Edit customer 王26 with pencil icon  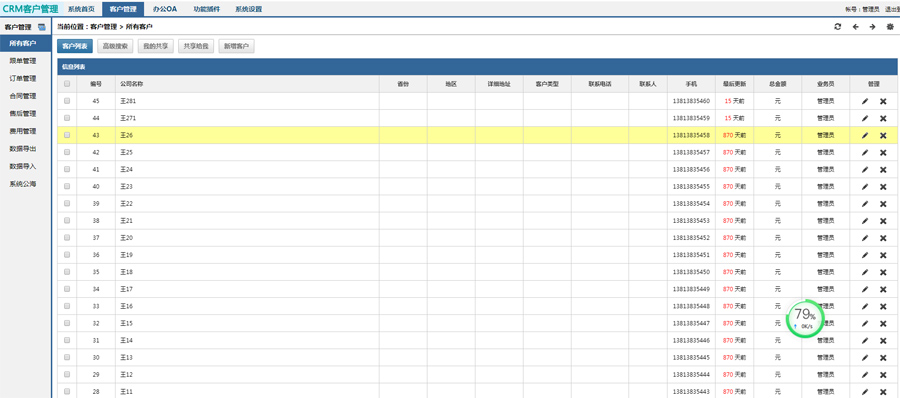pos(865,136)
